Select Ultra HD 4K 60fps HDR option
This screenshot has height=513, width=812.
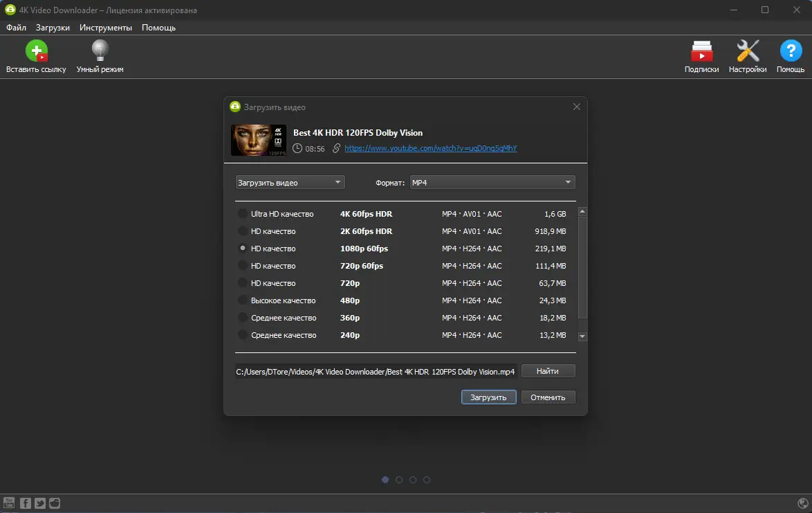click(242, 213)
